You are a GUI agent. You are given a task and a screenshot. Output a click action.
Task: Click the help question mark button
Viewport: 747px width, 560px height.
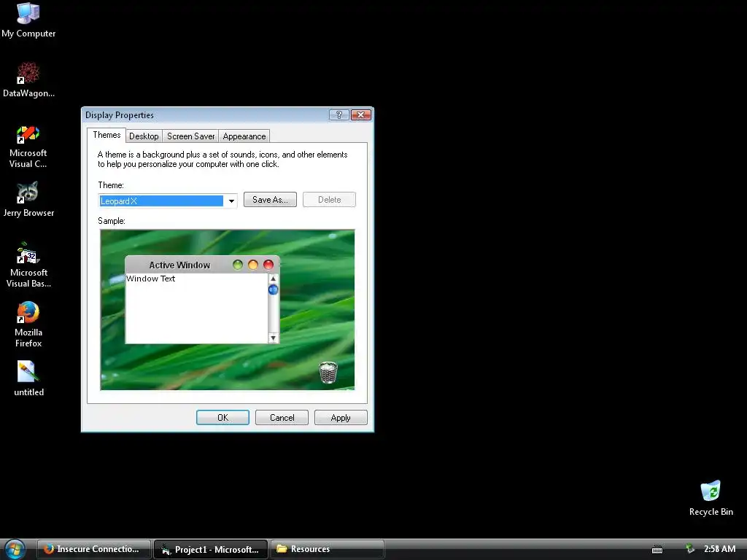tap(338, 114)
